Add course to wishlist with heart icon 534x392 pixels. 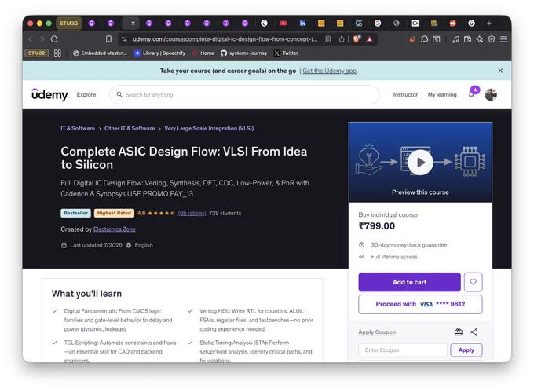point(473,282)
